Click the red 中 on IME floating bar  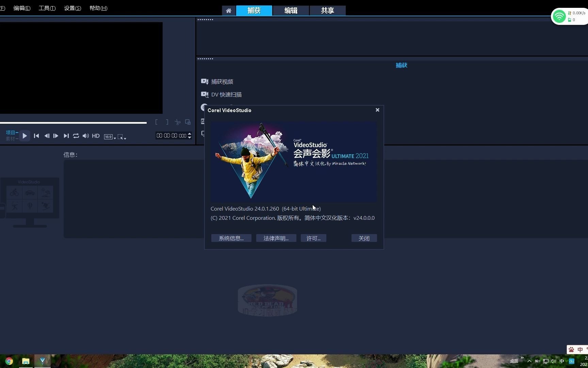tap(580, 350)
